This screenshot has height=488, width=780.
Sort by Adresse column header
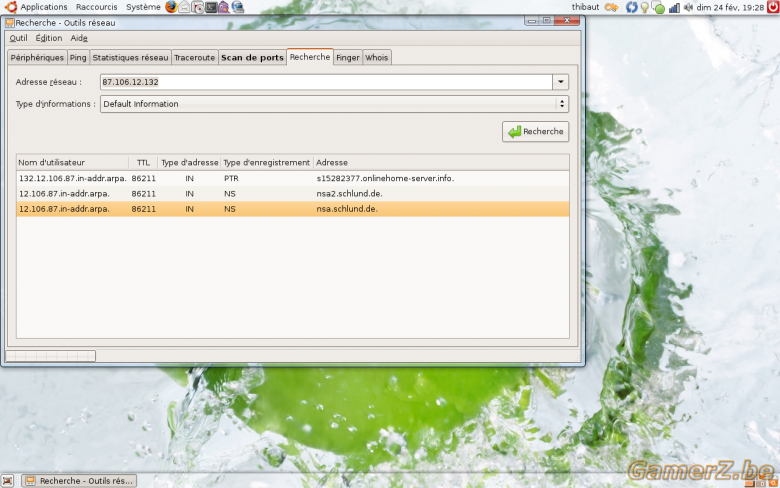[441, 163]
